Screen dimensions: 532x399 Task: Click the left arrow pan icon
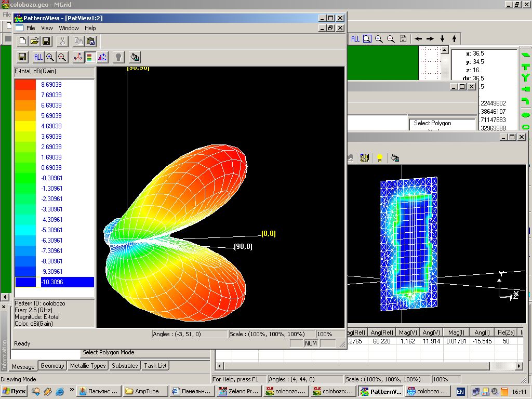[418, 39]
